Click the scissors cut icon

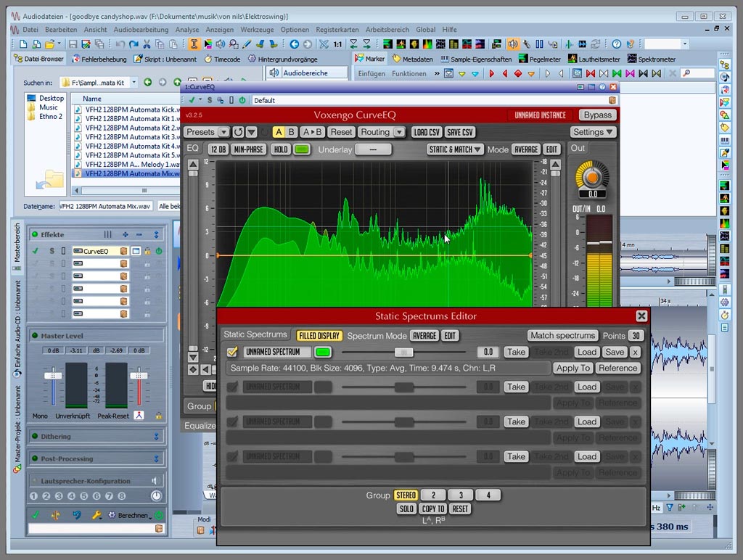(x=147, y=44)
